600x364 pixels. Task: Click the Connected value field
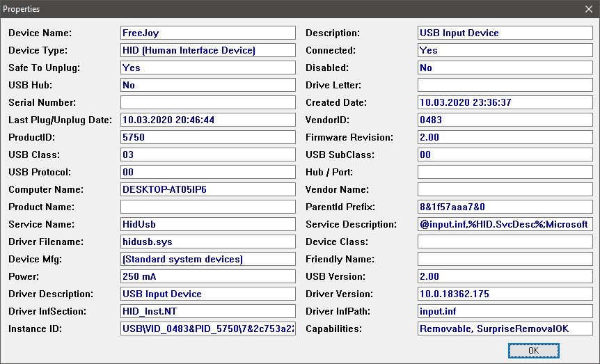coord(505,50)
